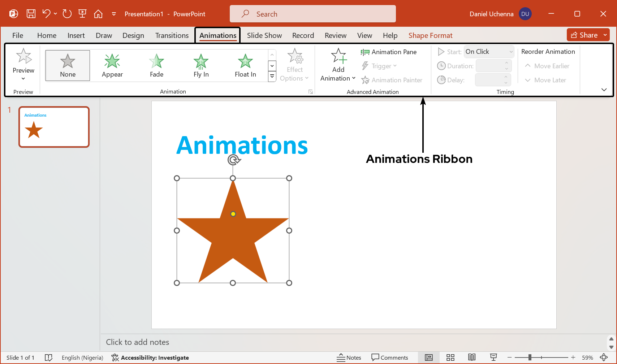Open the Slide Sorter view
The height and width of the screenshot is (364, 617).
(450, 357)
